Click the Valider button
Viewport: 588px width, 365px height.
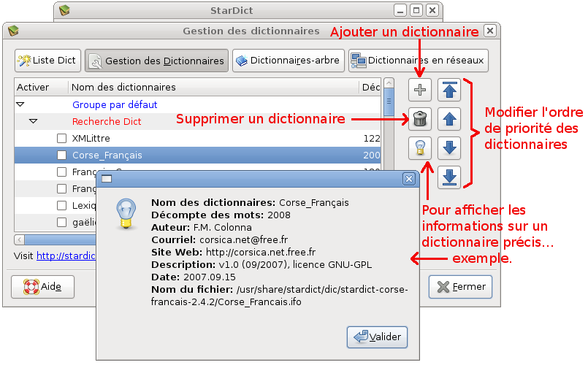click(x=377, y=337)
